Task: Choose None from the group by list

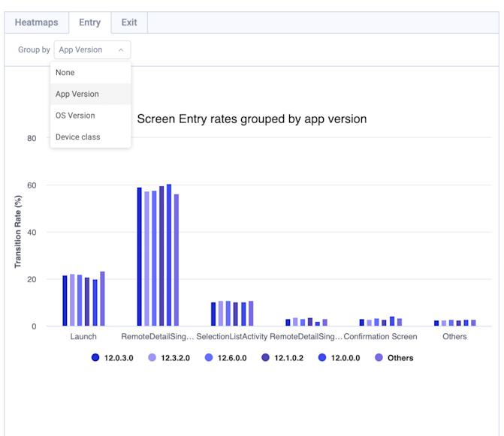Action: tap(91, 73)
